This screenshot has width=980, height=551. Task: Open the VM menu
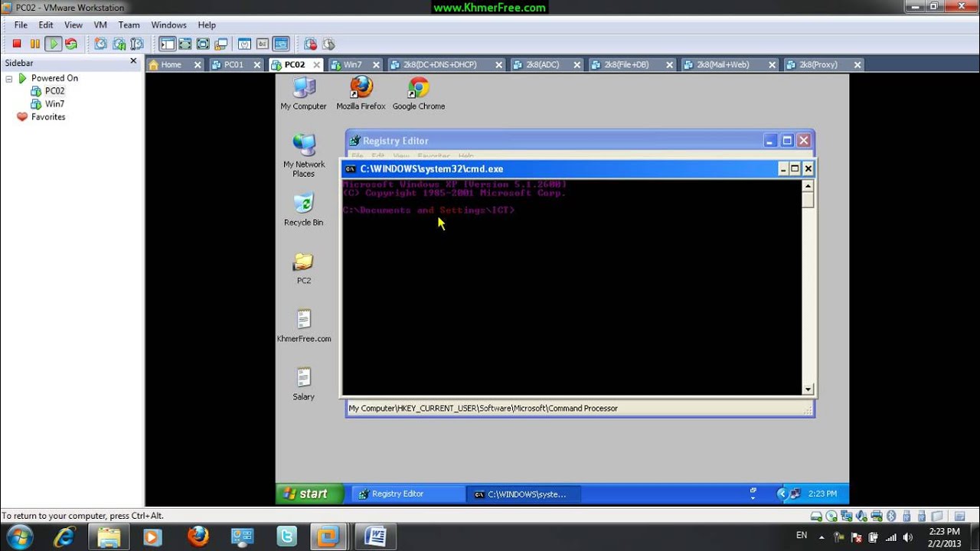pyautogui.click(x=100, y=25)
